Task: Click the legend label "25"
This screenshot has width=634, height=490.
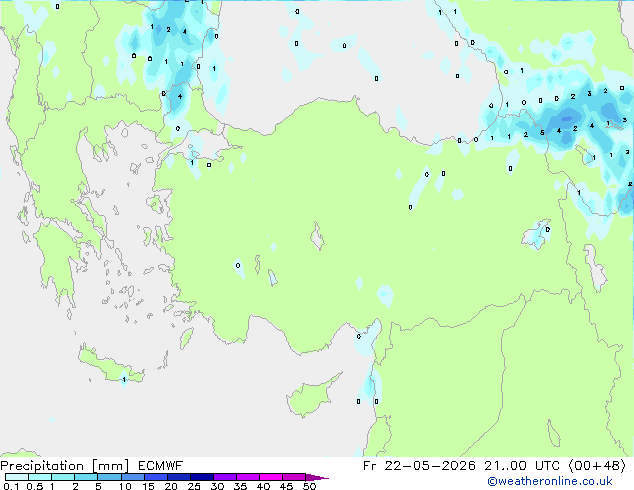Action: (x=194, y=486)
